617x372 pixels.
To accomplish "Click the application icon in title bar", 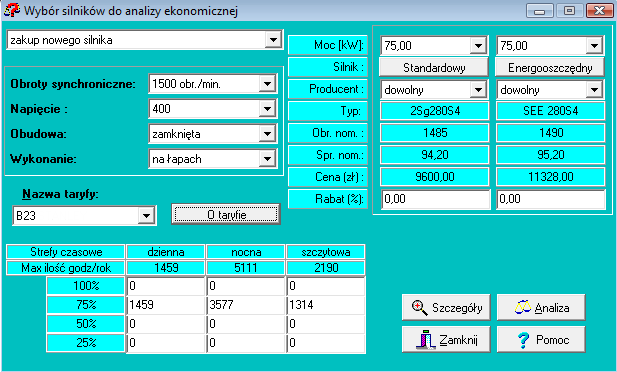I will click(12, 10).
